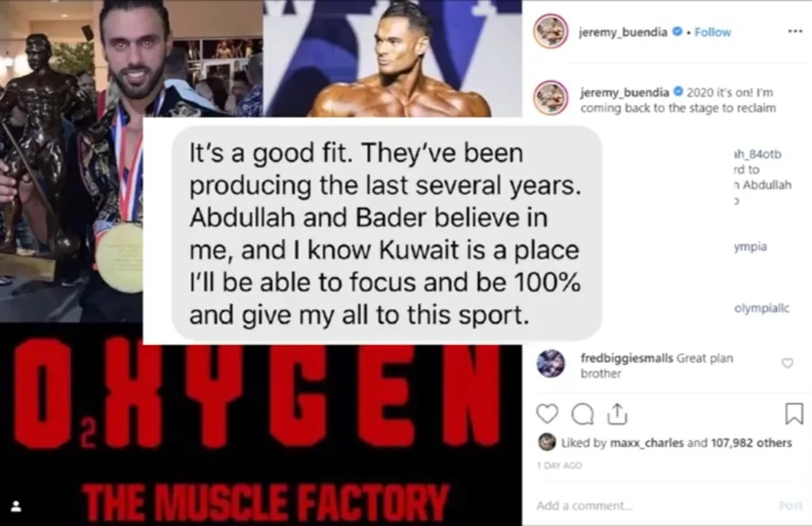Screen dimensions: 812x526
Task: Open jeremy_buendia username in header
Action: (x=623, y=32)
